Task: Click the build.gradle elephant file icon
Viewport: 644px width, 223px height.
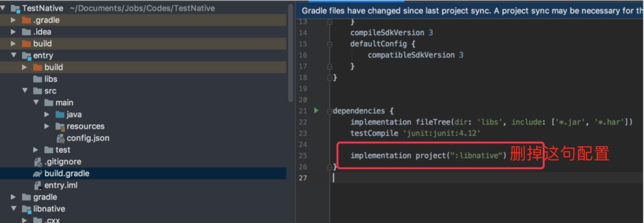Action: click(37, 174)
